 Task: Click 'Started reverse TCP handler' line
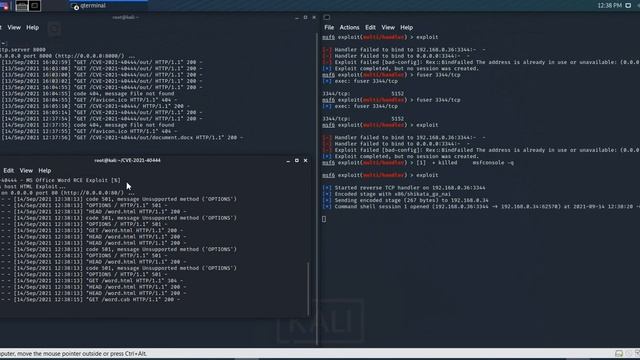click(x=404, y=188)
